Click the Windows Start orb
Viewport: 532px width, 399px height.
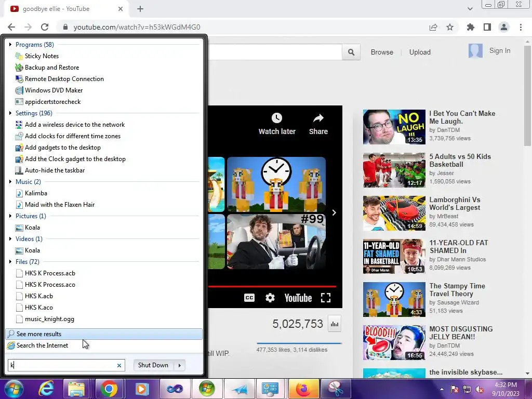pyautogui.click(x=14, y=389)
